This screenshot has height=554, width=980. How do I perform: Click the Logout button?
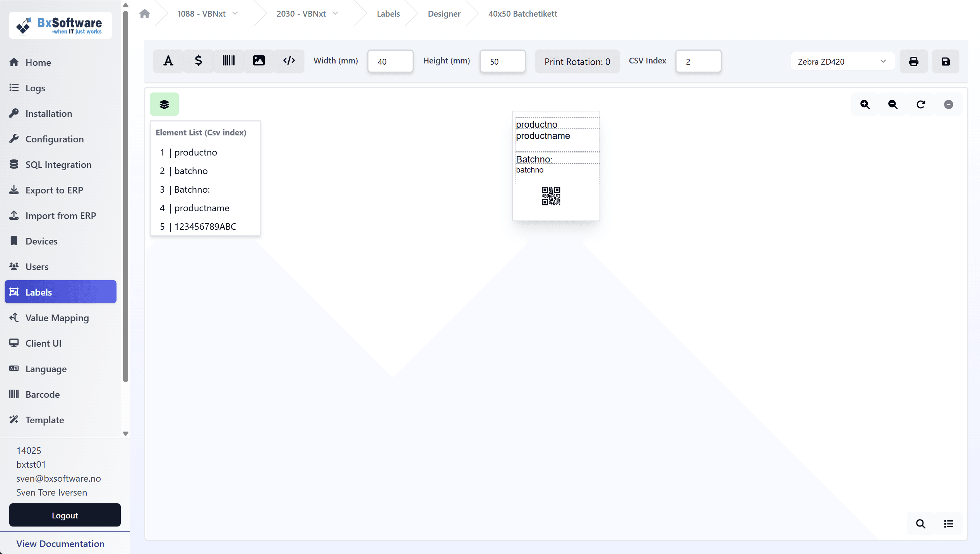coord(65,515)
